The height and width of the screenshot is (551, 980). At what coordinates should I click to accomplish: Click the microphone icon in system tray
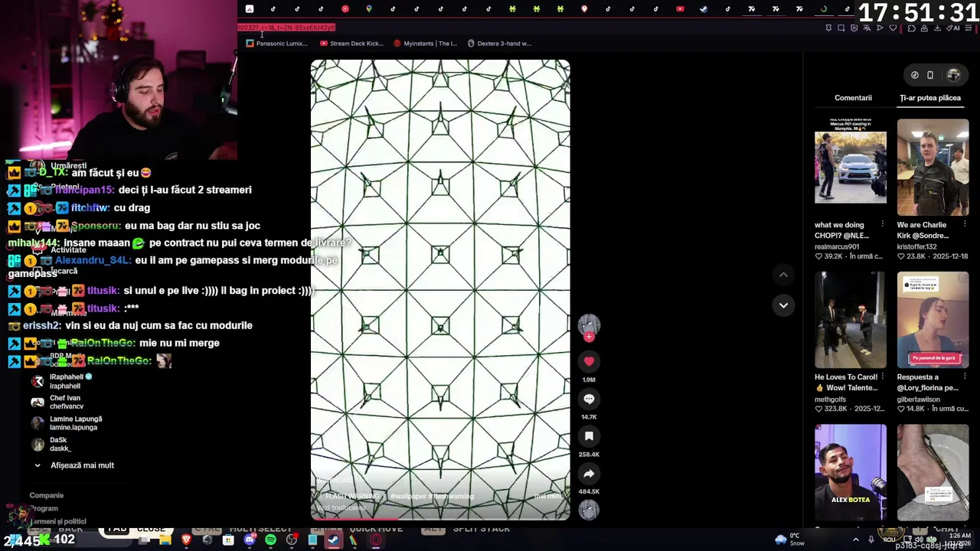pyautogui.click(x=871, y=540)
